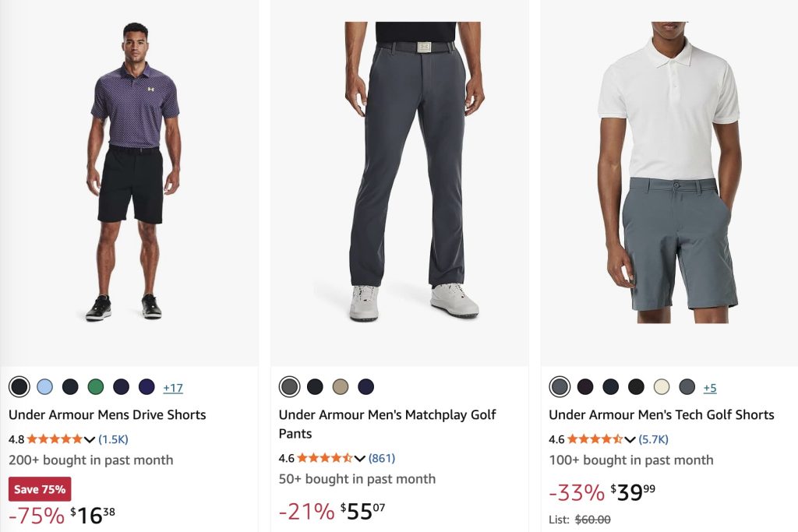Image resolution: width=798 pixels, height=532 pixels.
Task: Click Under Armour Men's Tech Golf Shorts title
Action: [662, 414]
